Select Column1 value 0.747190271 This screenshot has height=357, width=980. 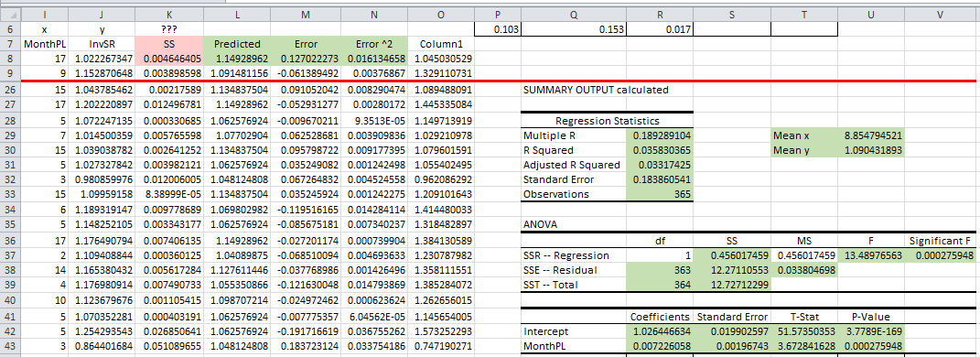pyautogui.click(x=441, y=345)
